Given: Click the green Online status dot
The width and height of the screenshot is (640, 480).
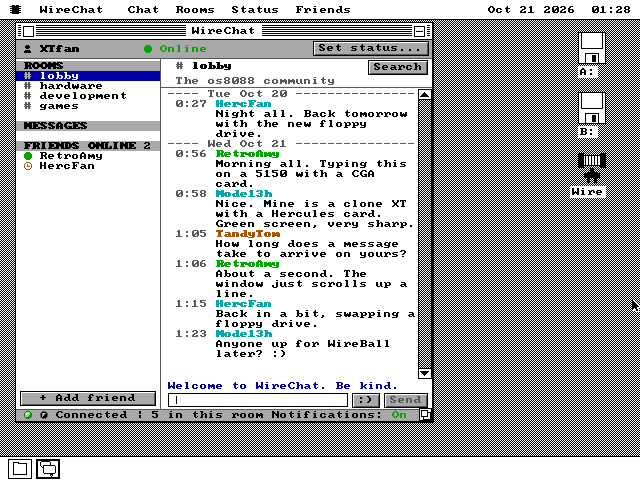Looking at the screenshot, I should click(148, 49).
